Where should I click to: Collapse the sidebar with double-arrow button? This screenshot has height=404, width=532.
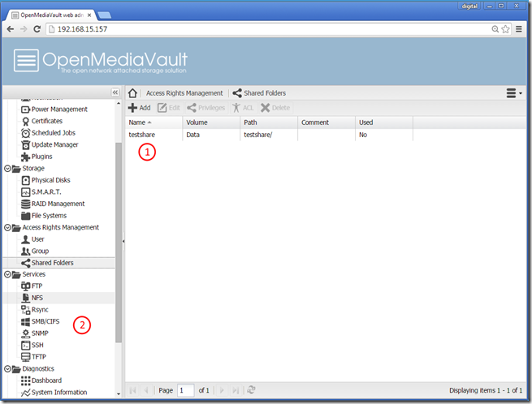coord(115,92)
